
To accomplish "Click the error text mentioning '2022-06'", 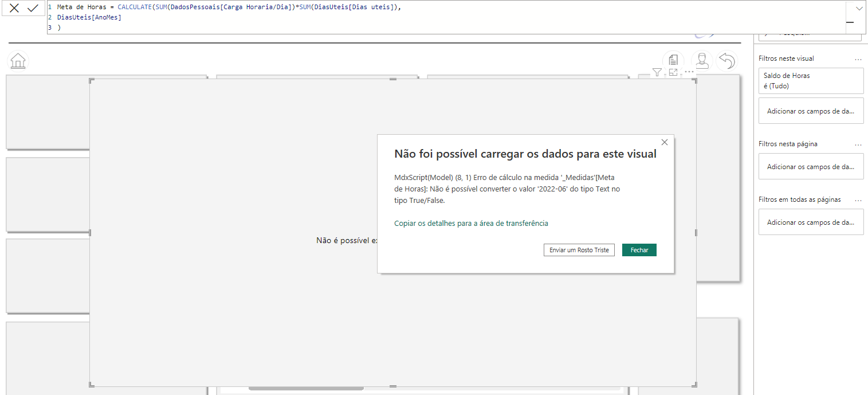I will coord(507,189).
